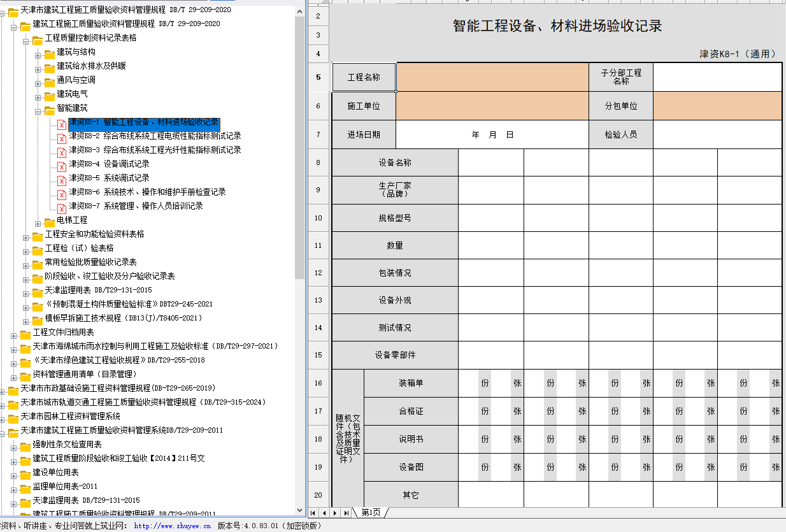
Task: Click the 工程名称 orange input cell
Action: [x=492, y=77]
